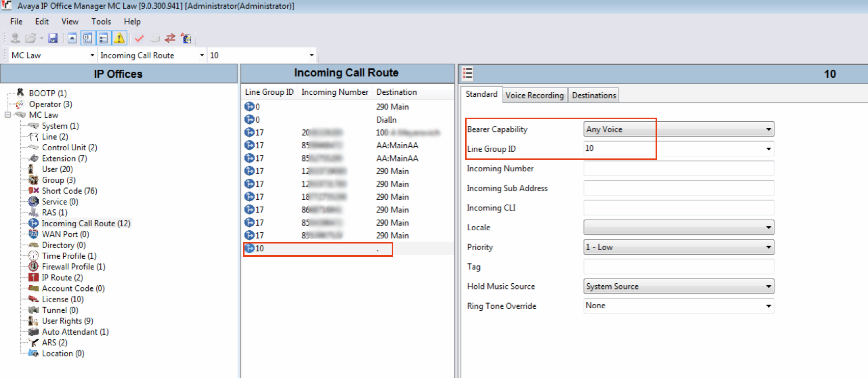Select Short Code (76) tree item
This screenshot has width=868, height=378.
69,191
